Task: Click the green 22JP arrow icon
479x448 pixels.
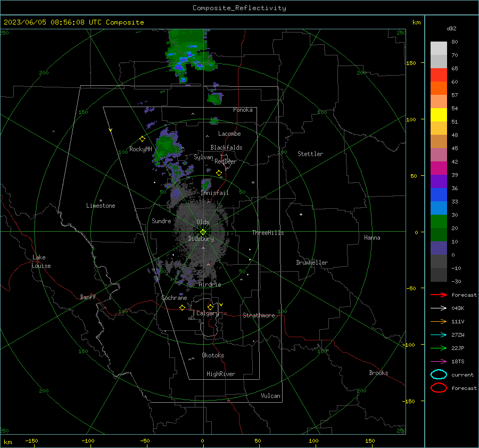Action: [439, 348]
